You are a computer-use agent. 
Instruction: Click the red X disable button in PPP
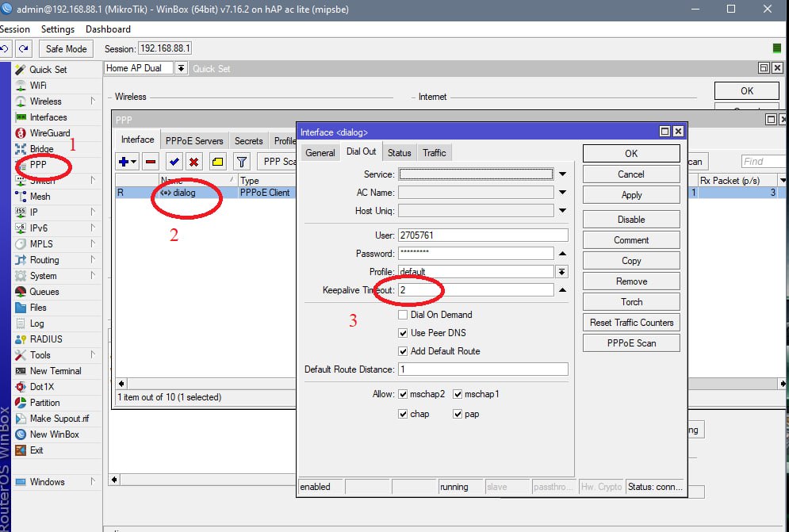pos(193,162)
